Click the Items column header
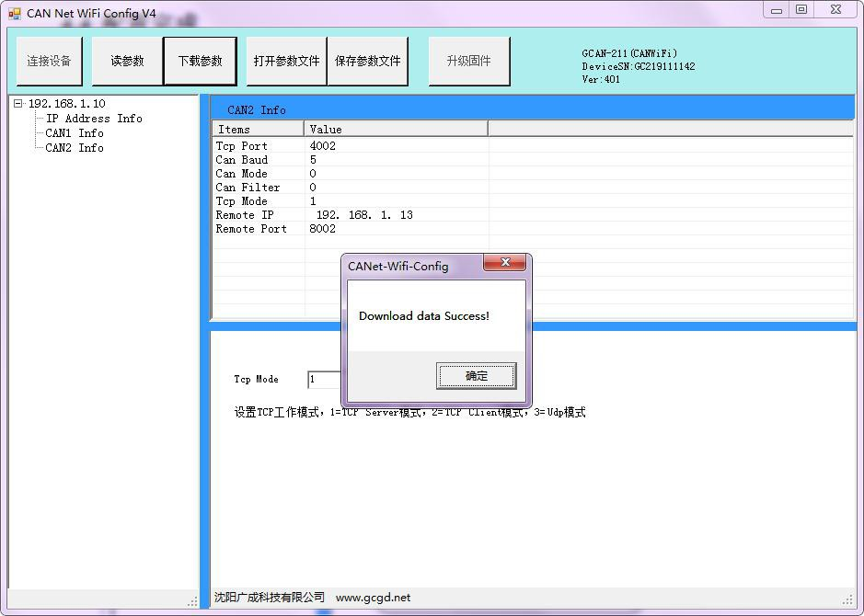The width and height of the screenshot is (864, 616). pos(259,130)
